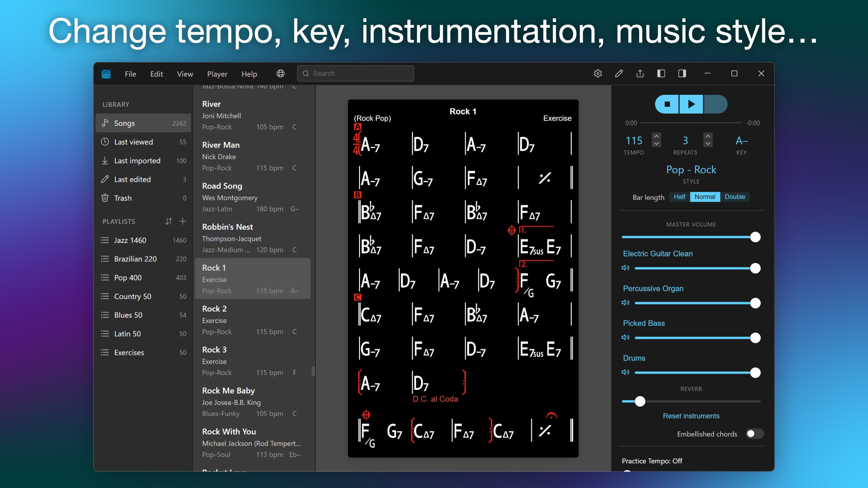The height and width of the screenshot is (488, 868).
Task: Click the Search input field
Action: [x=355, y=74]
